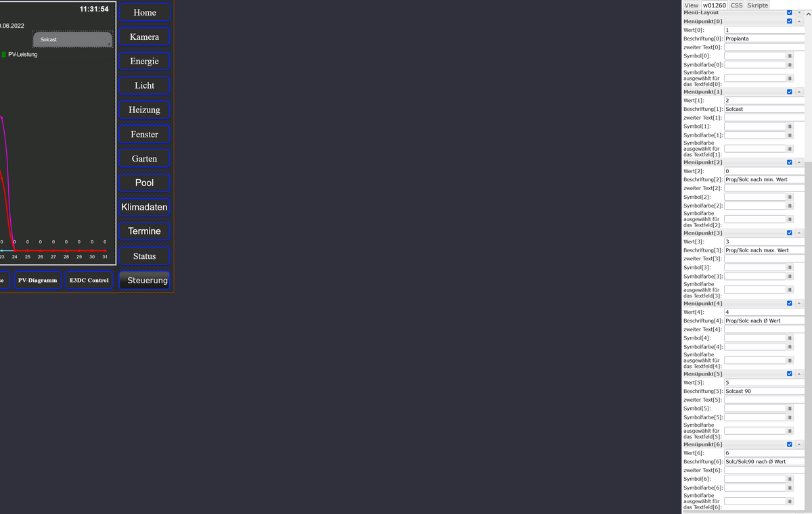Uncheck the Menüpunkt[0] checkbox
Image resolution: width=812 pixels, height=514 pixels.
(x=790, y=21)
